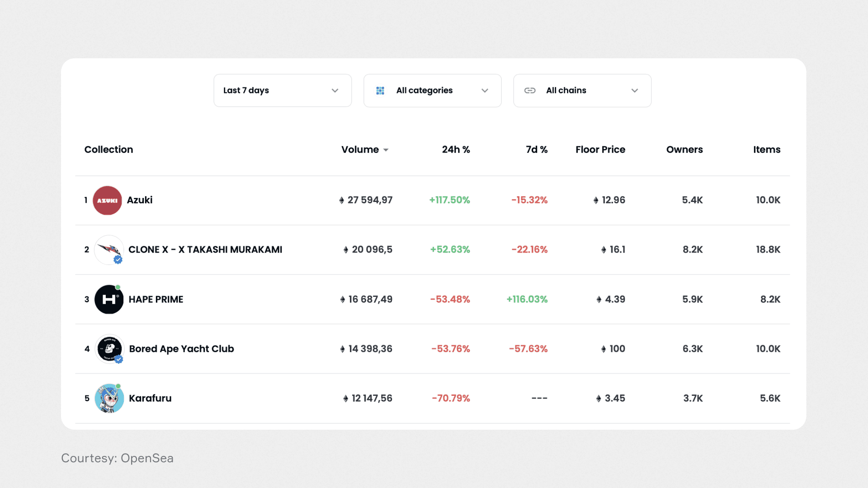Image resolution: width=868 pixels, height=488 pixels.
Task: Click the categories grid icon
Action: pos(380,91)
